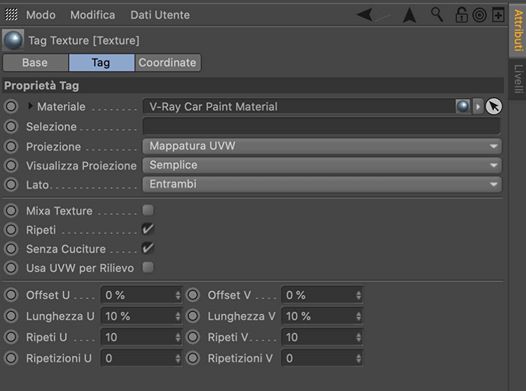This screenshot has height=391, width=526.
Task: Open the vertical Livelli side tab
Action: tap(518, 79)
